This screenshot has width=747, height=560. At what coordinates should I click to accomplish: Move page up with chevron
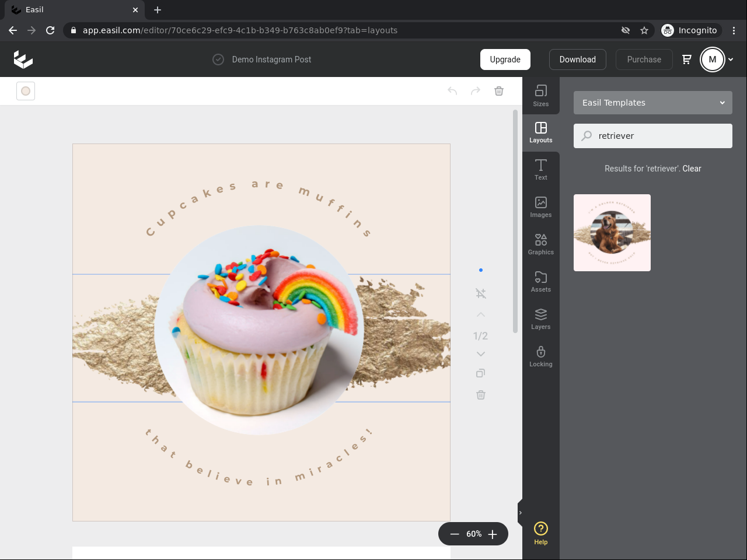tap(481, 315)
